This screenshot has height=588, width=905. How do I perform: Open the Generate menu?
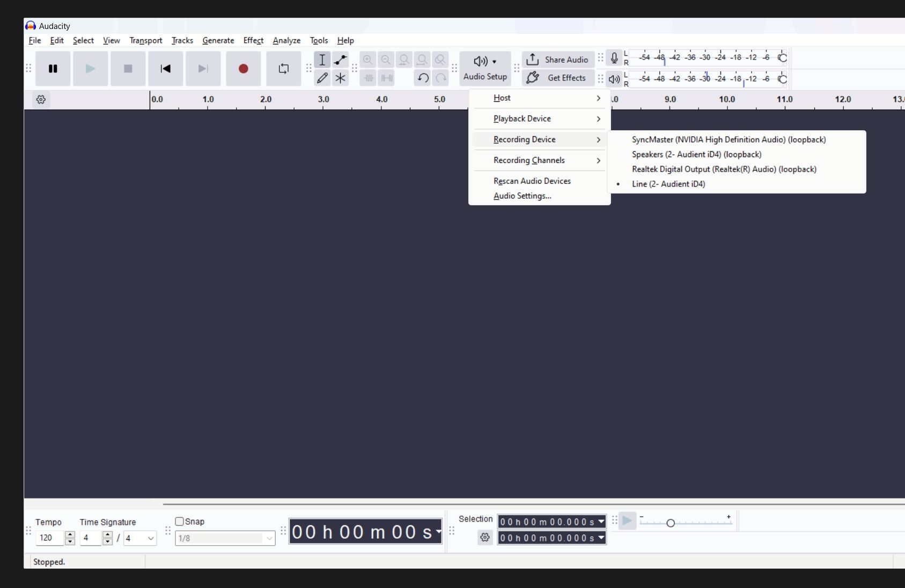click(x=218, y=40)
